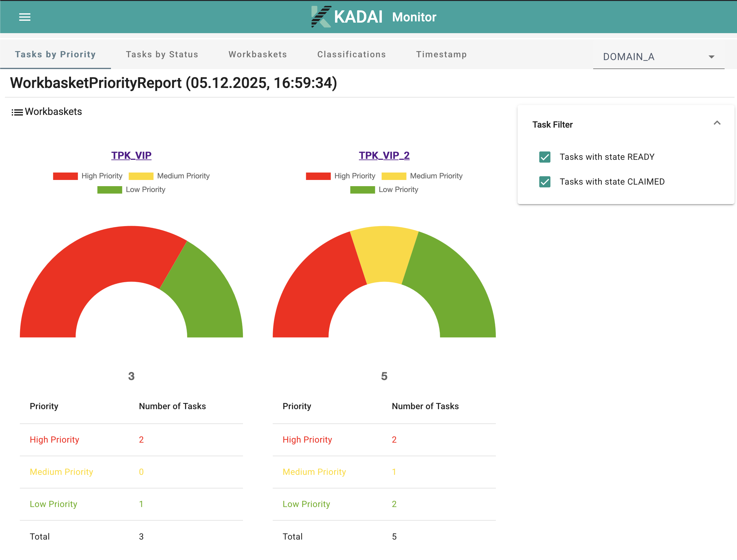Uncheck Tasks with state READY
Viewport: 737px width, 560px height.
coord(545,157)
